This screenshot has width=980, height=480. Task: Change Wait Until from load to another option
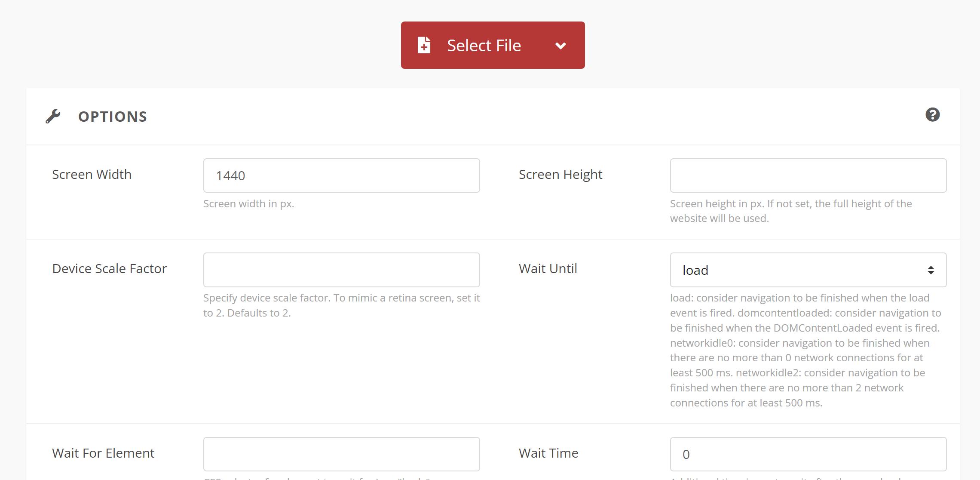808,270
